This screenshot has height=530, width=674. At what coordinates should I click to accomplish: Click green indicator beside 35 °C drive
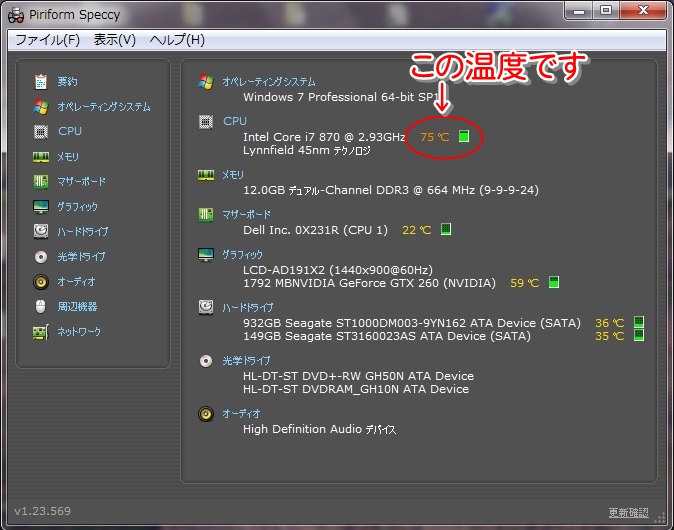[639, 335]
